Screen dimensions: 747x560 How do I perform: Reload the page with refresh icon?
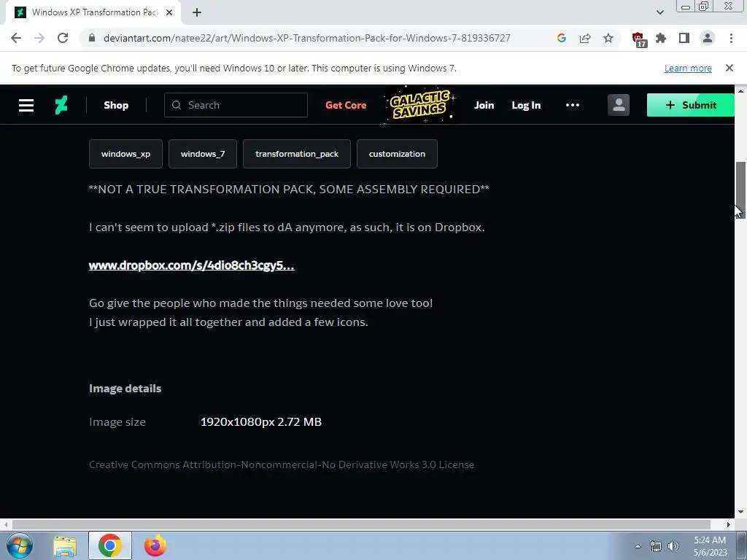pyautogui.click(x=63, y=38)
